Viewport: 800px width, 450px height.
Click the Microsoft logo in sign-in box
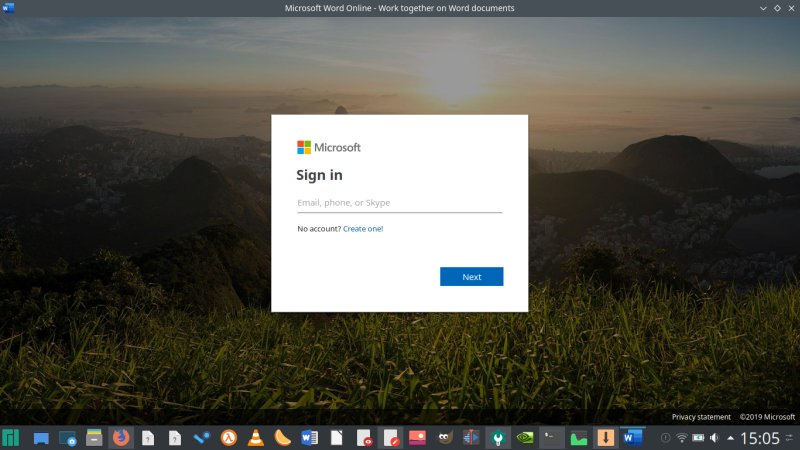[329, 147]
